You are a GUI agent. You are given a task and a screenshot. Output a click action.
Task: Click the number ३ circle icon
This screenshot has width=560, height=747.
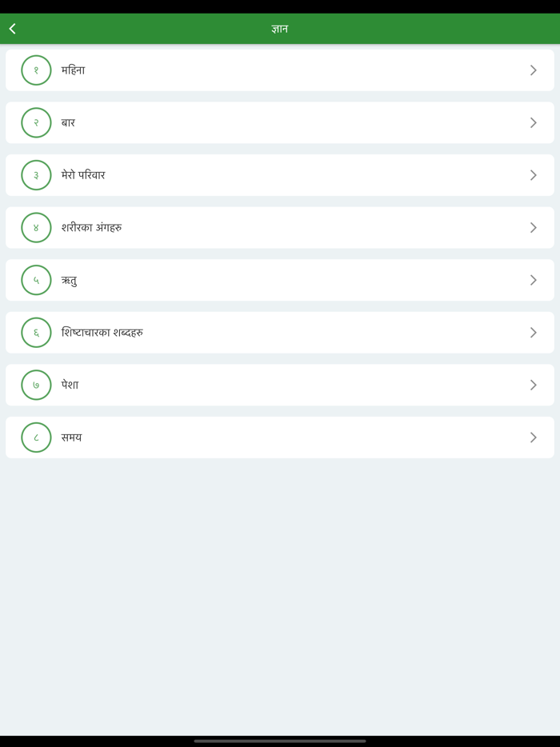click(x=36, y=175)
